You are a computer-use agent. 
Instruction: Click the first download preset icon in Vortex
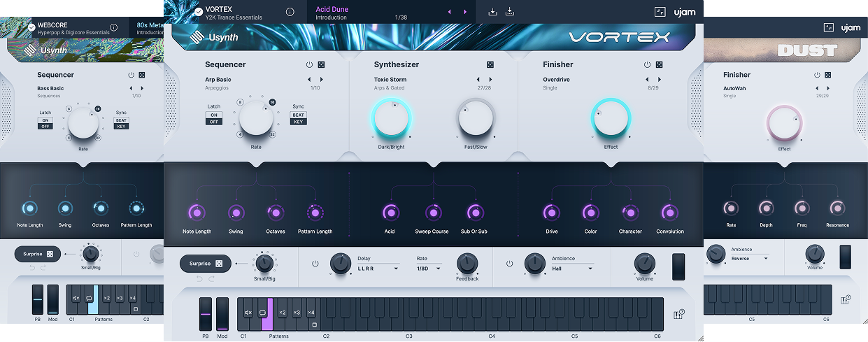[x=493, y=12]
